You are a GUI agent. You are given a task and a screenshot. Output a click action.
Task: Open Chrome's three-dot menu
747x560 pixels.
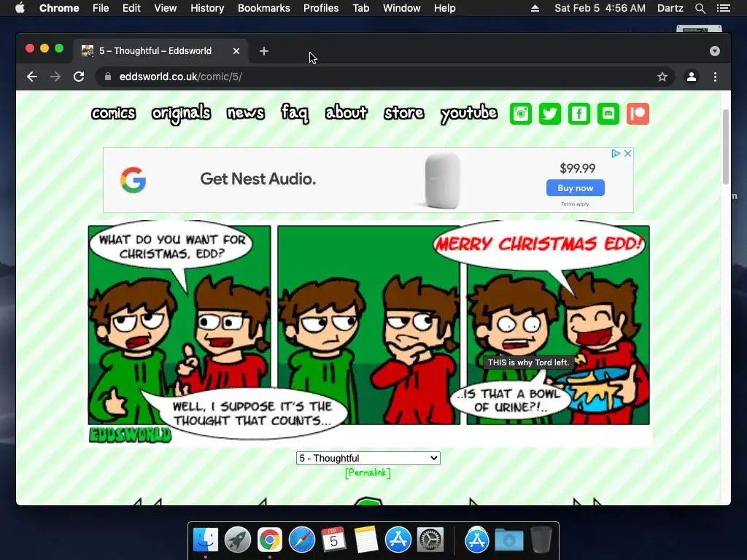tap(715, 77)
